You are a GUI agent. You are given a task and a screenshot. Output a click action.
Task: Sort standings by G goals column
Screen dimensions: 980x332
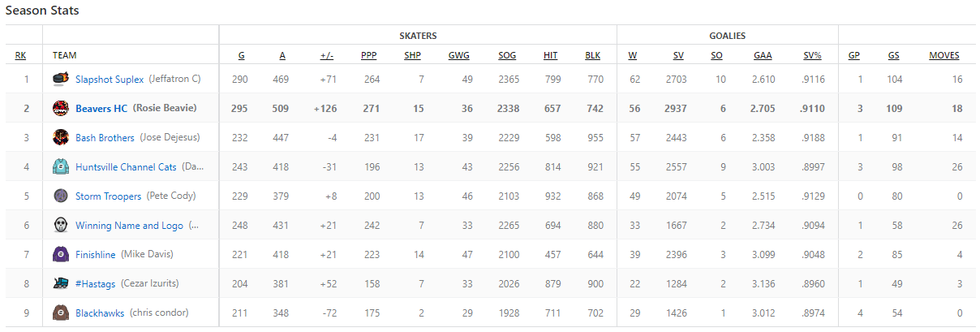242,56
